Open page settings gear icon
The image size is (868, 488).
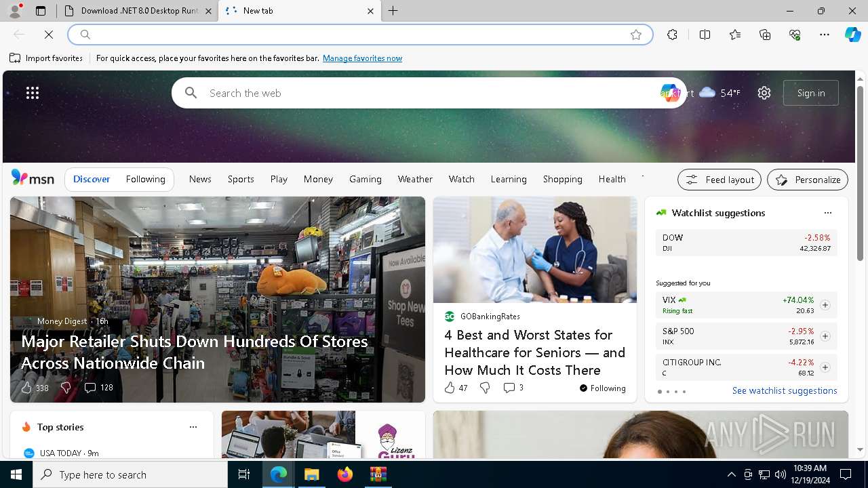tap(764, 93)
